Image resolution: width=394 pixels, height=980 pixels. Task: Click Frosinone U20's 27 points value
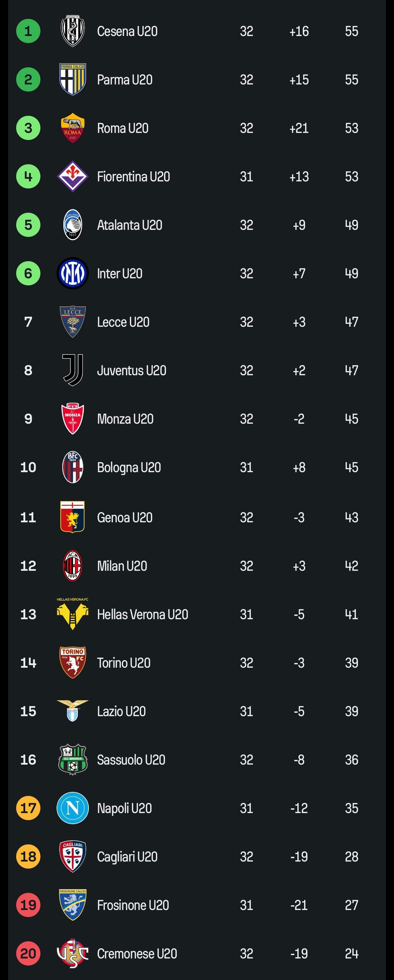[x=351, y=905]
